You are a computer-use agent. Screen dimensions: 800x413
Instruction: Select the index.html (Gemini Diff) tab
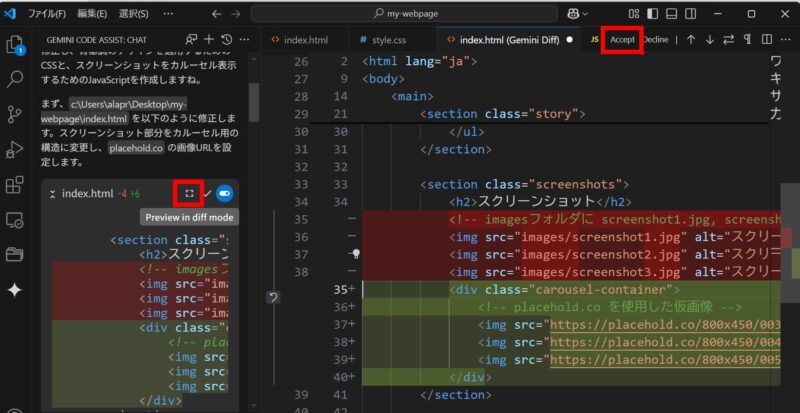point(509,40)
